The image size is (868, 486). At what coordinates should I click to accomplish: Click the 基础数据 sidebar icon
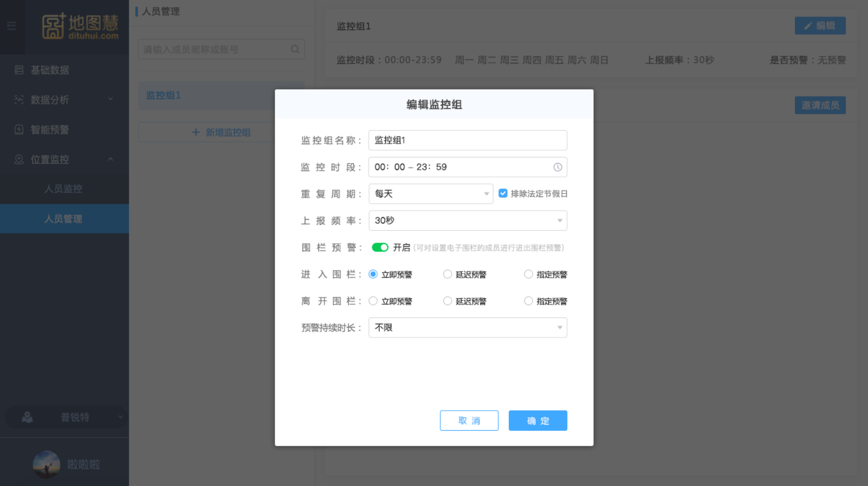(x=19, y=70)
